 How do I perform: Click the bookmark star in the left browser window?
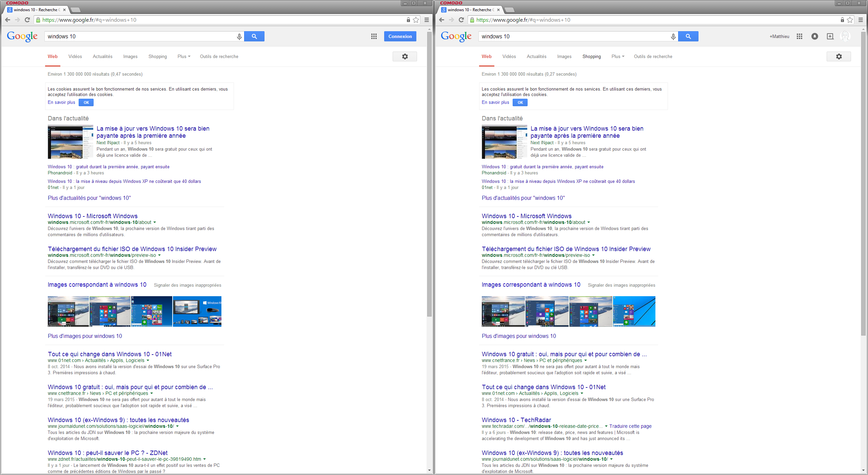[416, 20]
